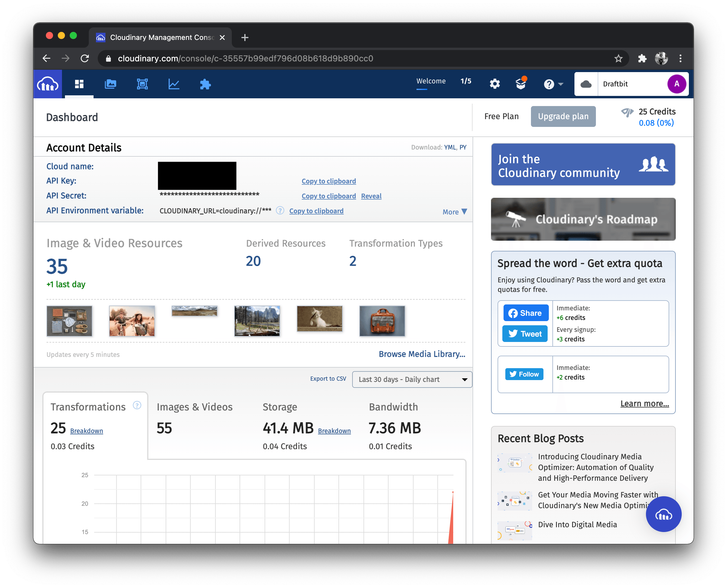
Task: Click the Tweet button
Action: point(525,334)
